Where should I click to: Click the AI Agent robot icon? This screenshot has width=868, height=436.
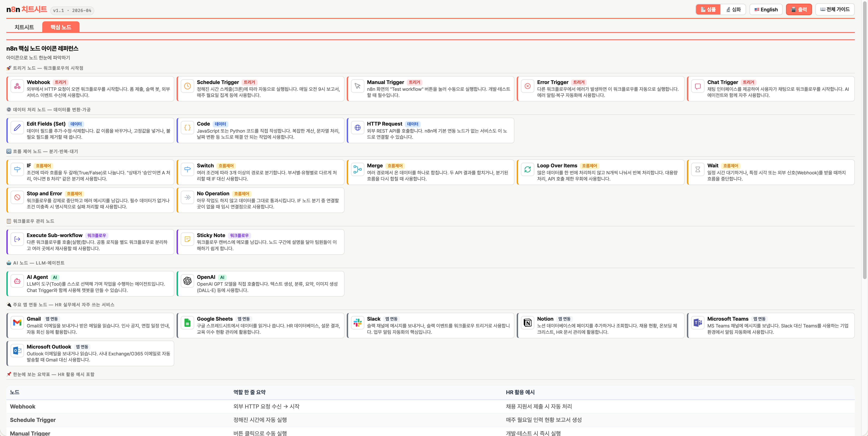17,281
